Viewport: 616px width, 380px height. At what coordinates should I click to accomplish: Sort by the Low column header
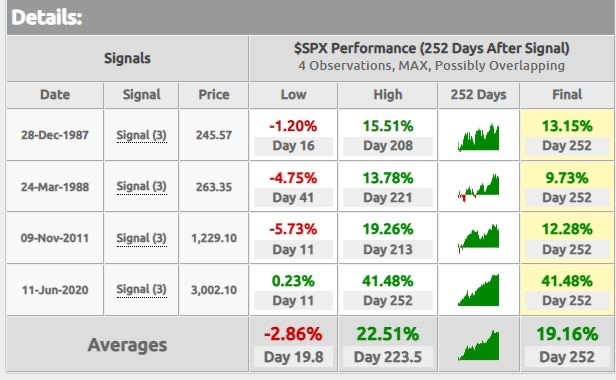coord(293,95)
